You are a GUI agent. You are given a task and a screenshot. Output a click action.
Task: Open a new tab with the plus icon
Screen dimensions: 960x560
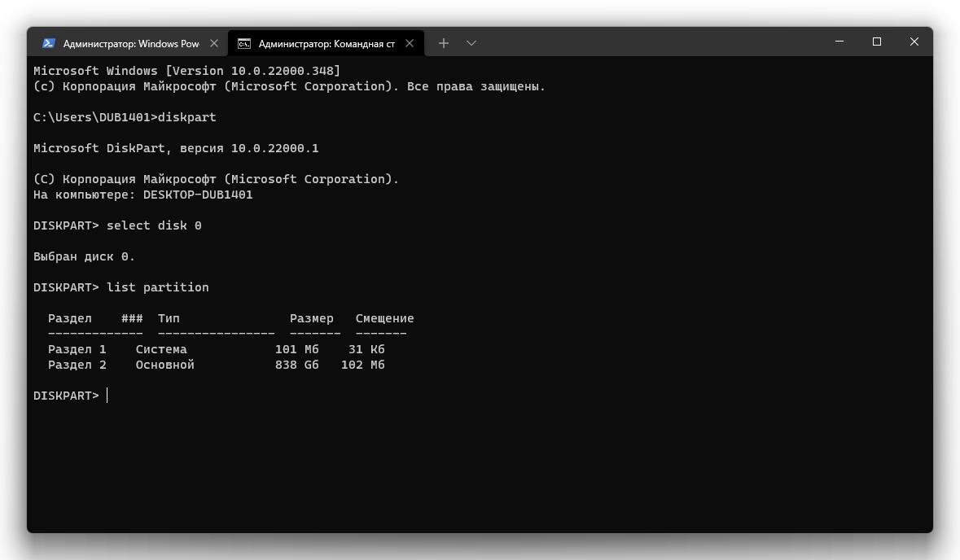coord(443,42)
